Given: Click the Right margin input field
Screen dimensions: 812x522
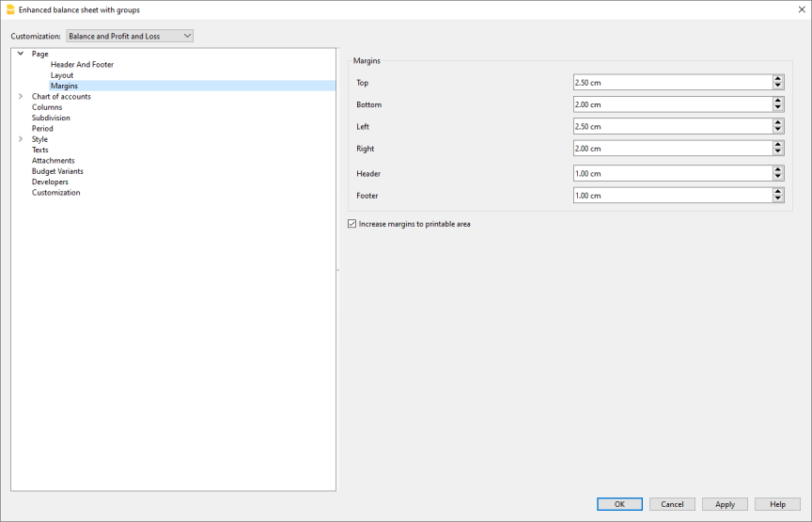Looking at the screenshot, I should 673,149.
